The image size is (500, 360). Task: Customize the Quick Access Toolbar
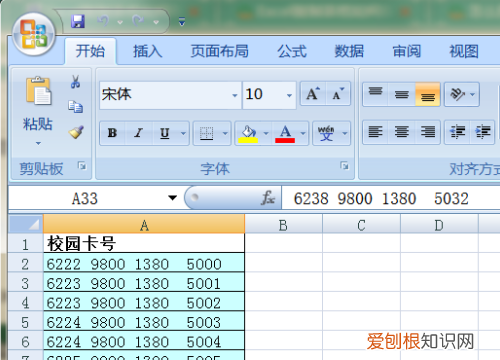coord(182,22)
